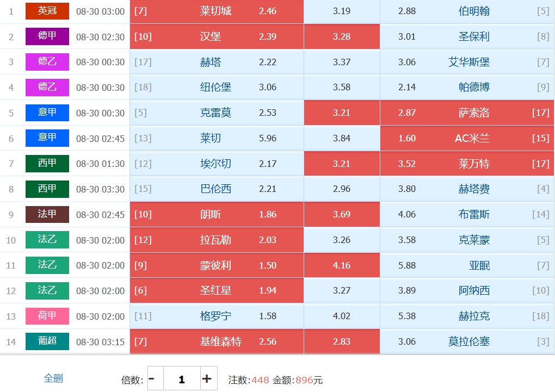Image resolution: width=555 pixels, height=392 pixels.
Task: Click the 英冠 league tag
Action: [x=47, y=11]
